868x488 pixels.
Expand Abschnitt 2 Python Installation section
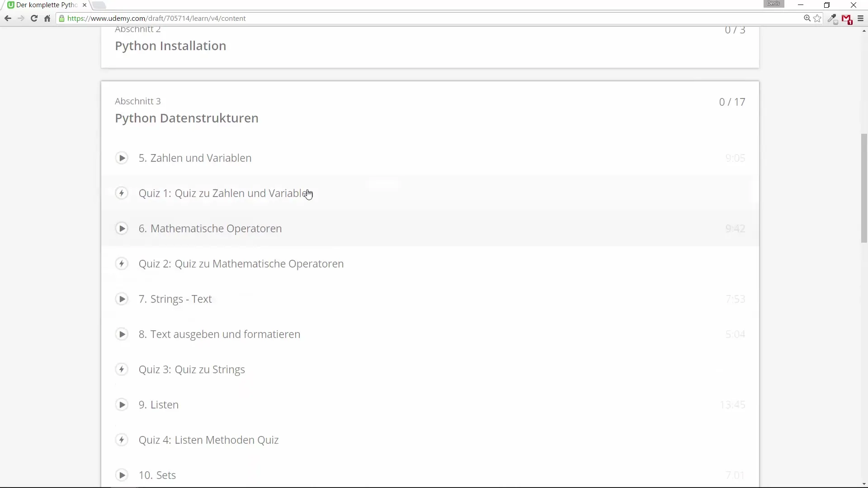click(x=430, y=47)
